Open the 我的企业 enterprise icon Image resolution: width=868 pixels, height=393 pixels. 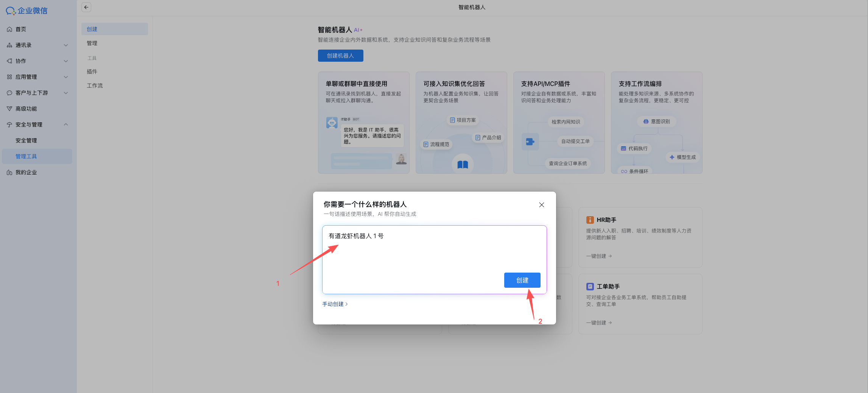9,172
